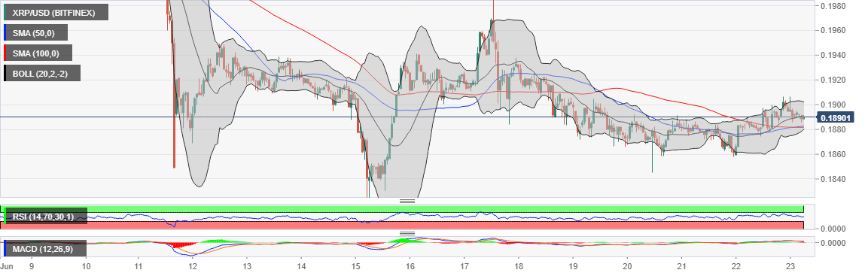Viewport: 868px width, 276px height.
Task: Click the 16 date marker on time axis
Action: [410, 266]
